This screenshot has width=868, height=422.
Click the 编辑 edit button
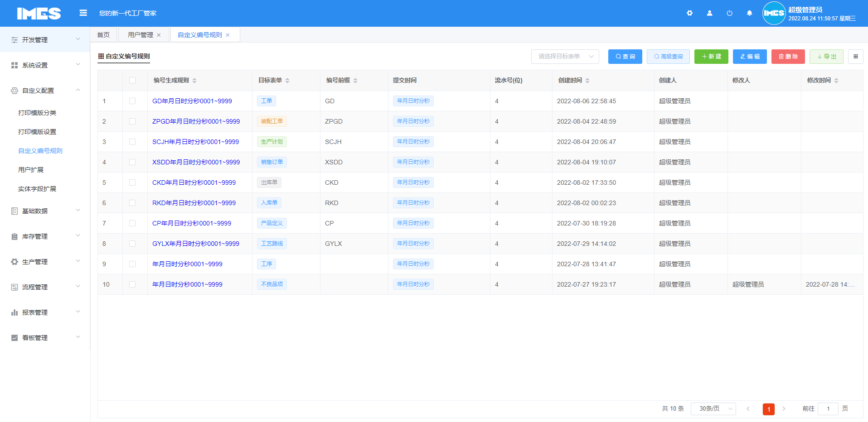[750, 57]
